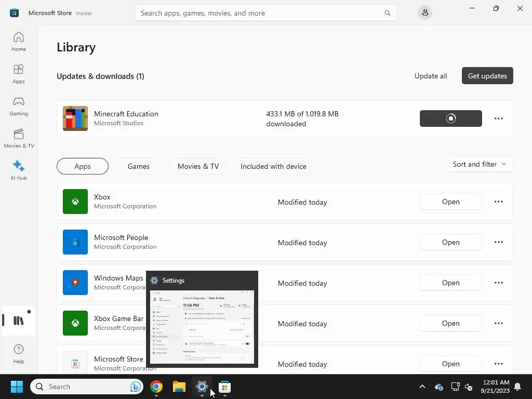Open the clock and date flyout

pos(495,387)
